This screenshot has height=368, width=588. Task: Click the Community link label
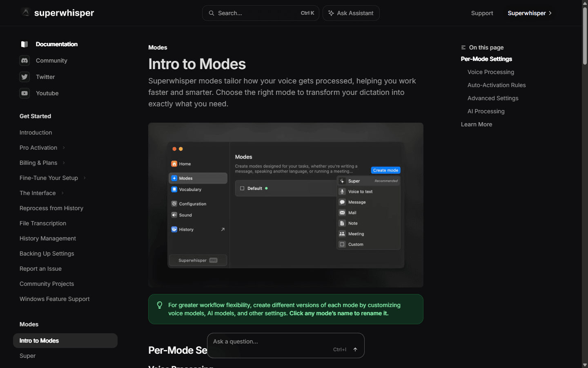pyautogui.click(x=51, y=61)
